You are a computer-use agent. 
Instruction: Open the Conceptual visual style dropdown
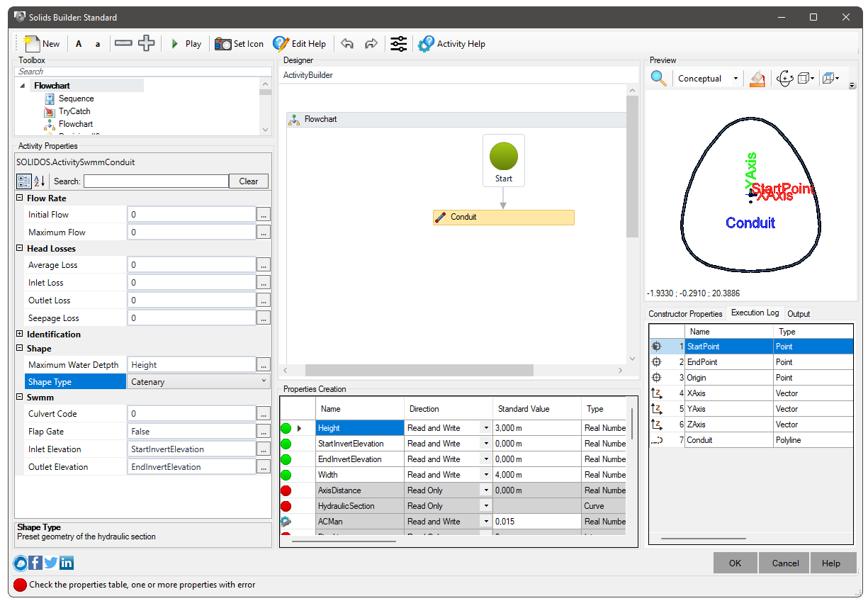[735, 79]
